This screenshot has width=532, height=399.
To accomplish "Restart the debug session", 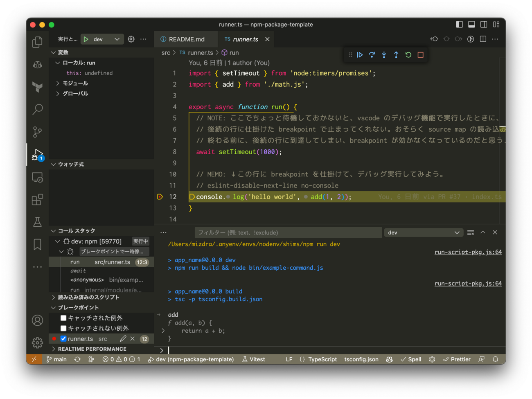I will click(408, 55).
